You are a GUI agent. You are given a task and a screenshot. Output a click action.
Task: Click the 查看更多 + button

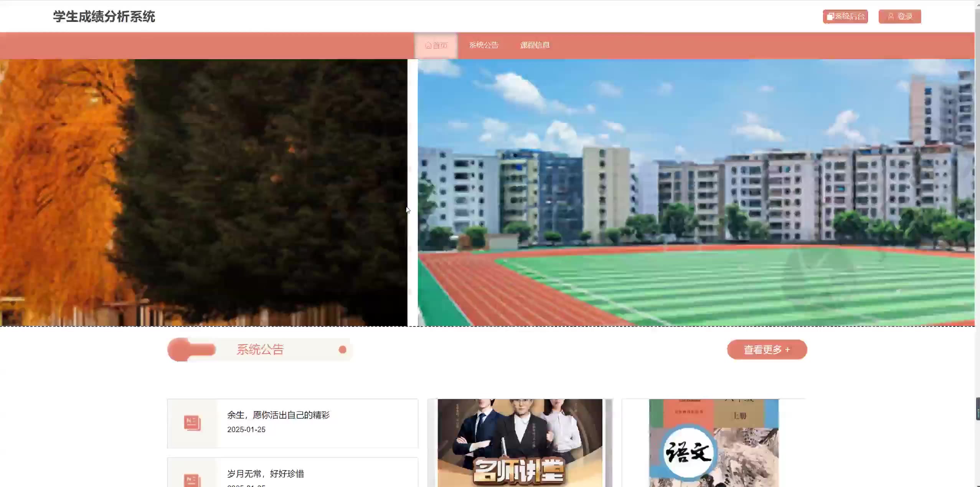click(767, 350)
